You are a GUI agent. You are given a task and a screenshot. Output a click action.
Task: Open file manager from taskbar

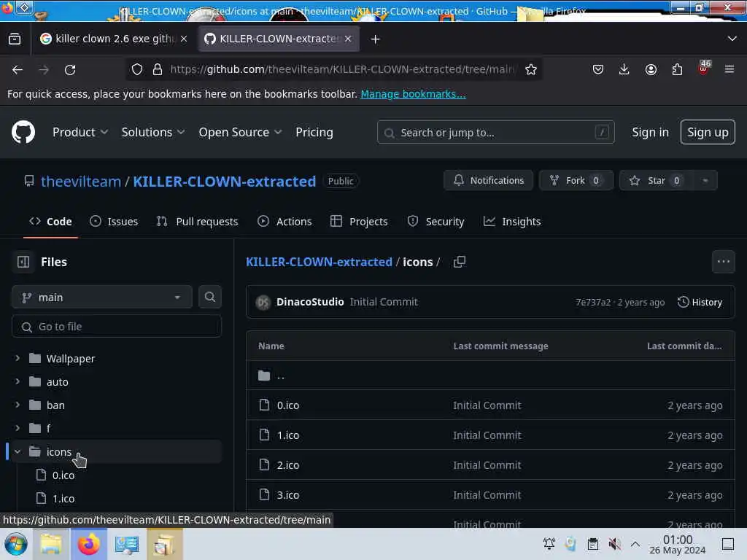(51, 544)
